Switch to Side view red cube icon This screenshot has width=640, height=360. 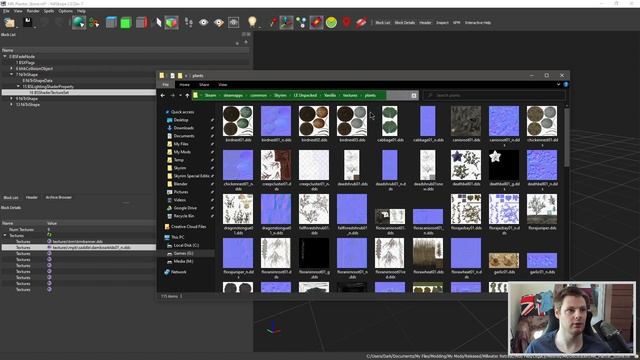tap(141, 22)
